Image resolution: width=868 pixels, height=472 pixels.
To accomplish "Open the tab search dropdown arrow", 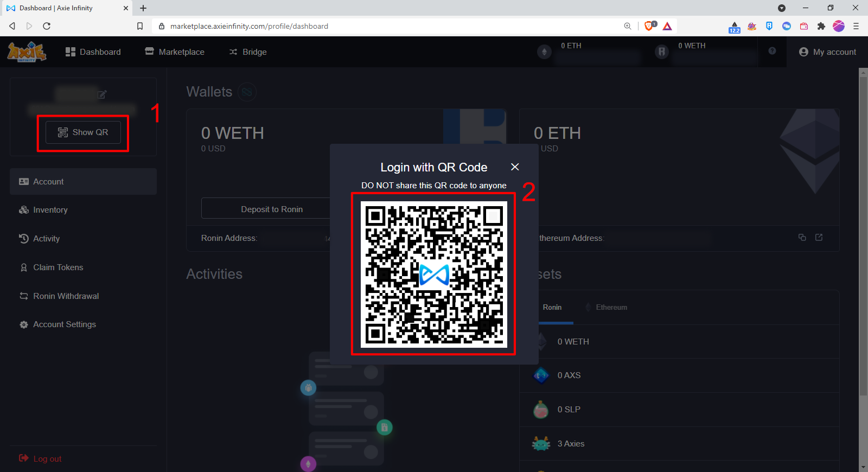I will coord(782,8).
